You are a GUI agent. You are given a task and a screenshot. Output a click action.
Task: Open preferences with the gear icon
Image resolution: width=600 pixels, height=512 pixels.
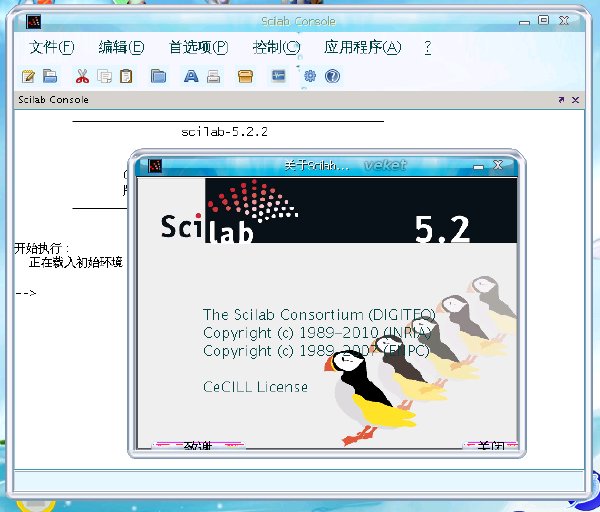(310, 76)
